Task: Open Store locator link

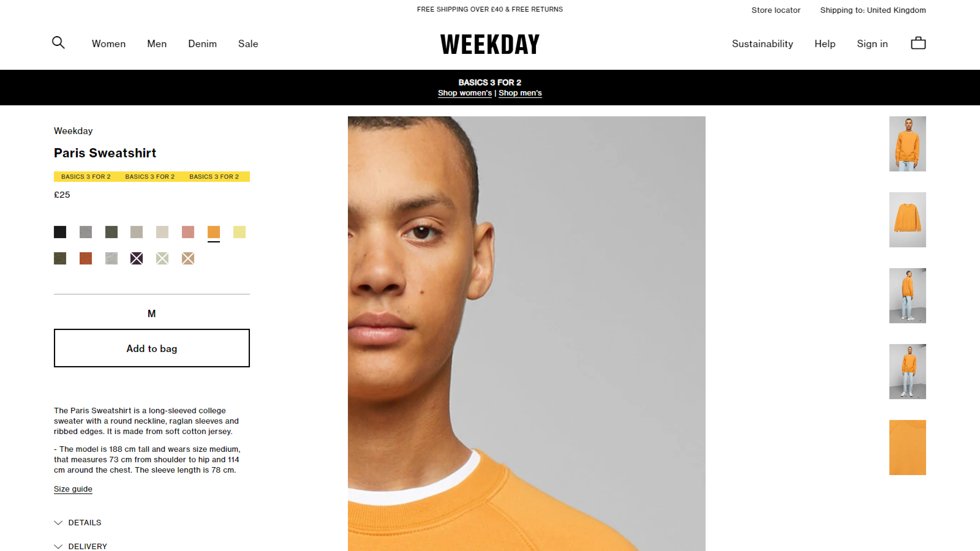Action: click(x=776, y=10)
